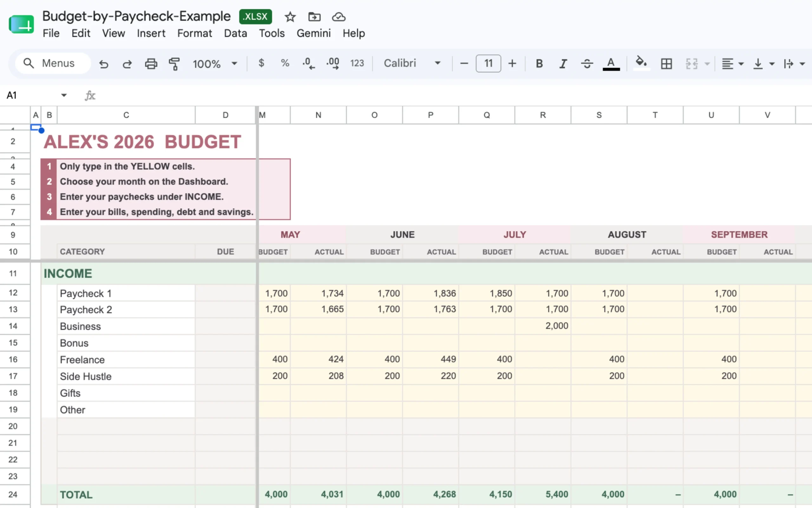Open the Format menu
The height and width of the screenshot is (508, 812).
coord(195,33)
